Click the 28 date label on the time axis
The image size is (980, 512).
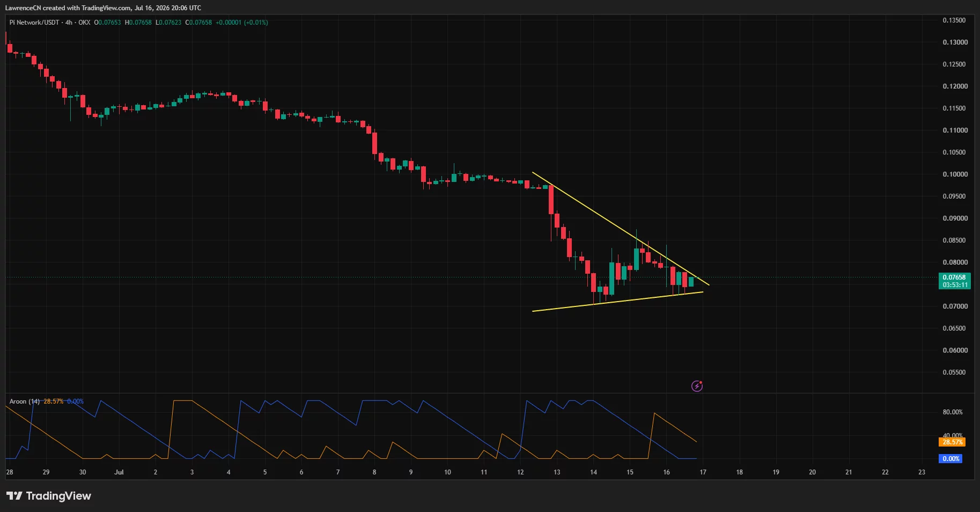click(x=10, y=472)
